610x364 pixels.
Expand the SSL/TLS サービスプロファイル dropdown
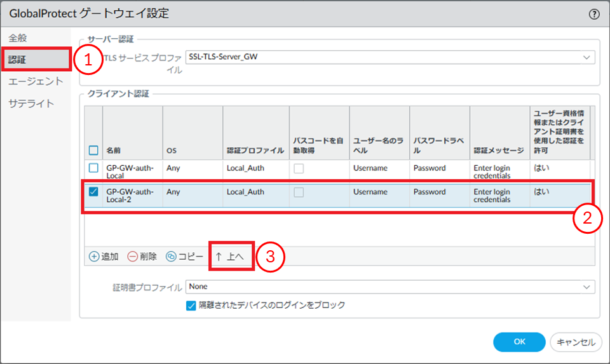(x=586, y=57)
